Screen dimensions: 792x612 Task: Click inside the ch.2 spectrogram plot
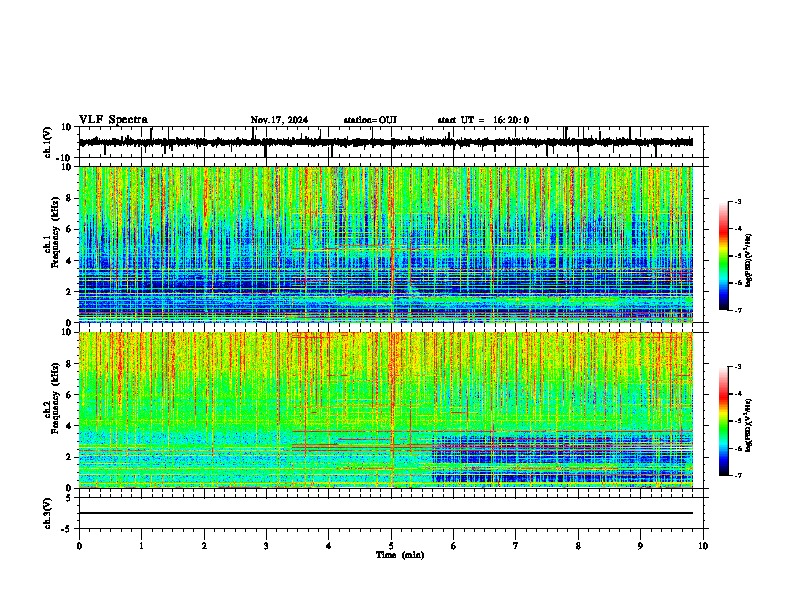pos(386,410)
